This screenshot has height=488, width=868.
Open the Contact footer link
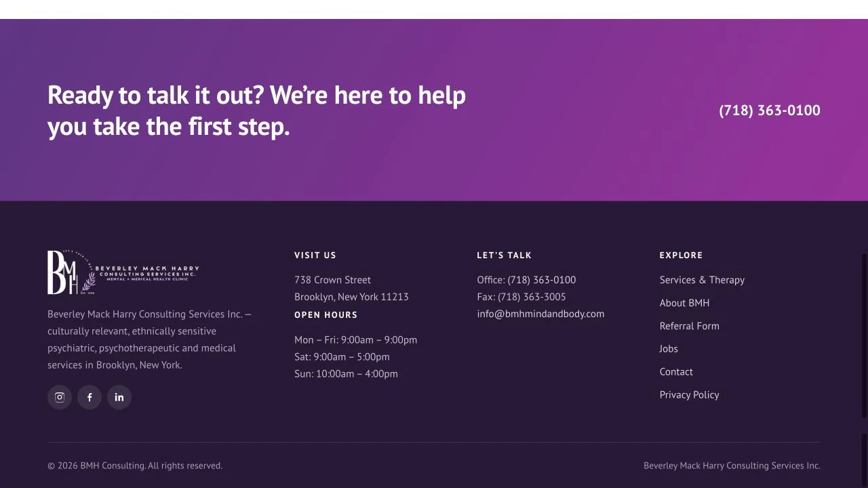click(676, 372)
